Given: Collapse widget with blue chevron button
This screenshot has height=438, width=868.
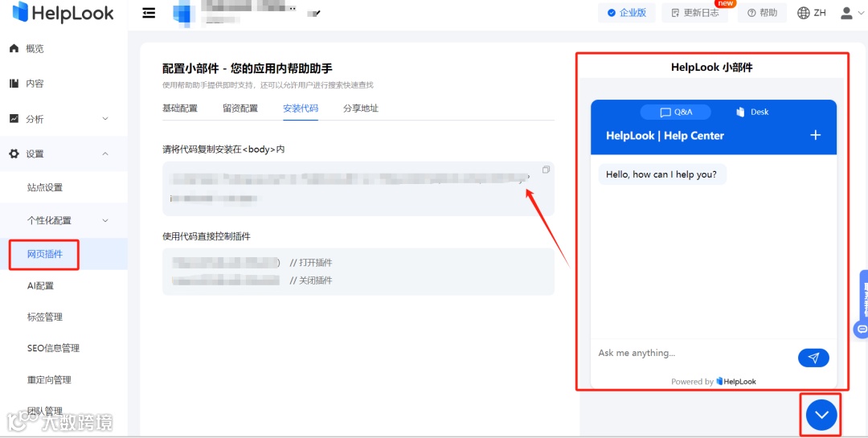Looking at the screenshot, I should (821, 415).
